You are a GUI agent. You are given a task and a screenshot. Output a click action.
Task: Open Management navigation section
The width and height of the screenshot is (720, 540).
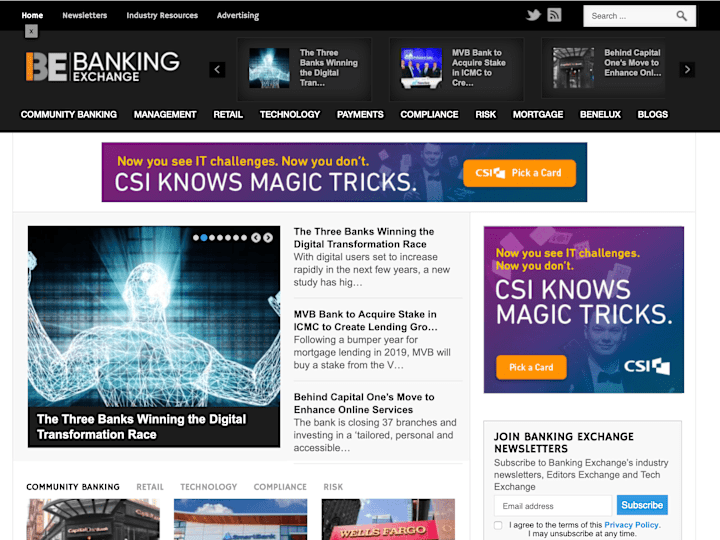pos(165,114)
